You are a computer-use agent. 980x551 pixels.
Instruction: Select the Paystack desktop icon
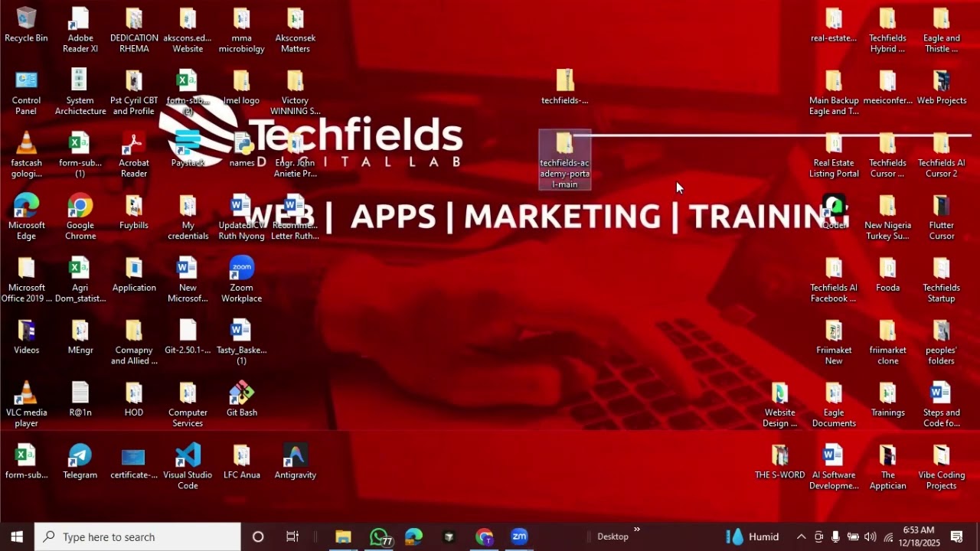(188, 149)
